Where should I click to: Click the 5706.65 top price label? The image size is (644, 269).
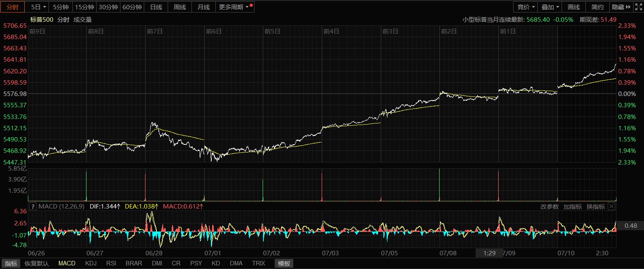coord(15,26)
